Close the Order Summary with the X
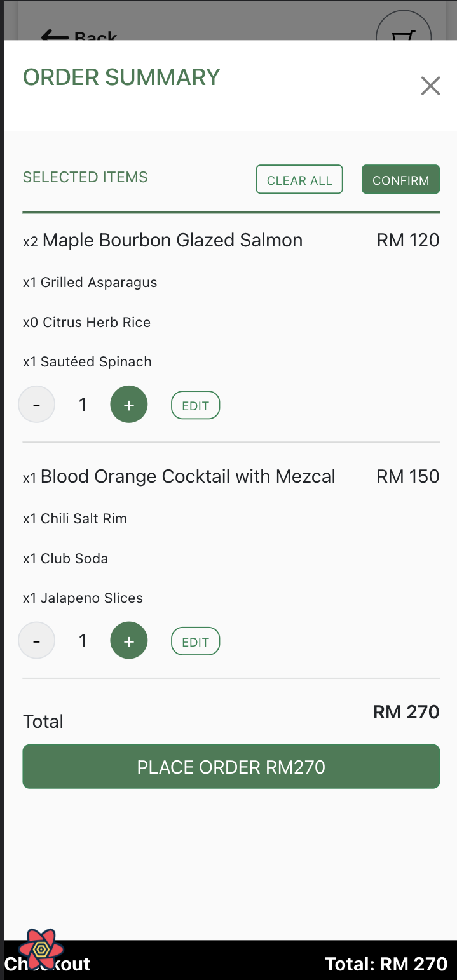This screenshot has width=457, height=980. point(430,86)
